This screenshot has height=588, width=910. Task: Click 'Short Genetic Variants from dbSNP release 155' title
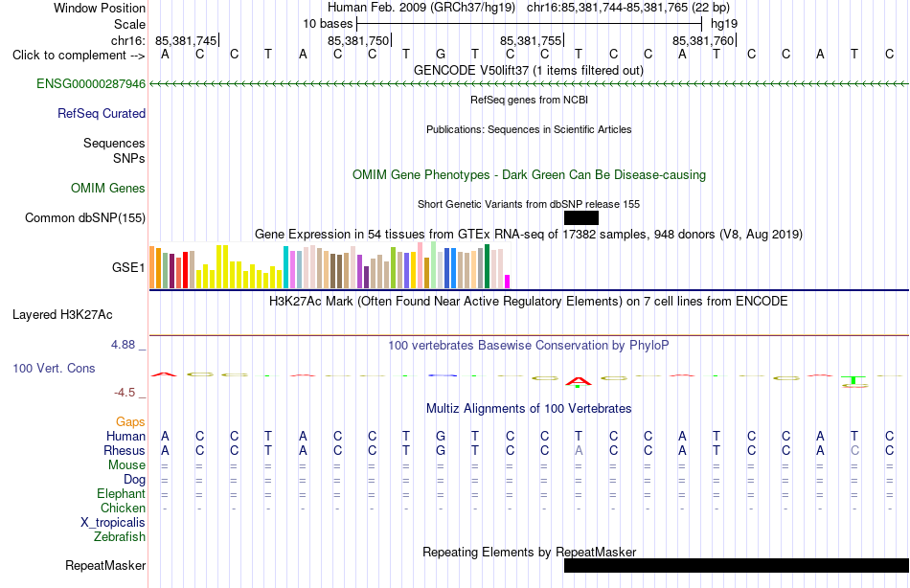(x=529, y=204)
